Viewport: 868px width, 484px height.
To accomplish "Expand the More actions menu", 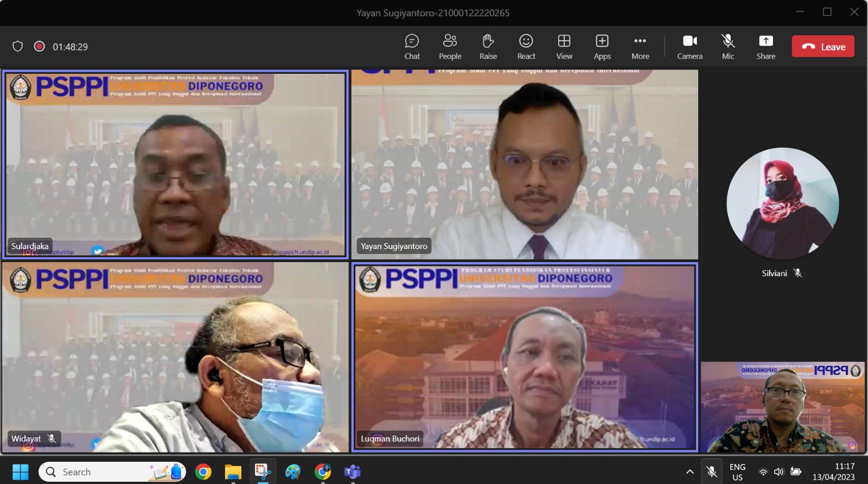I will tap(640, 47).
